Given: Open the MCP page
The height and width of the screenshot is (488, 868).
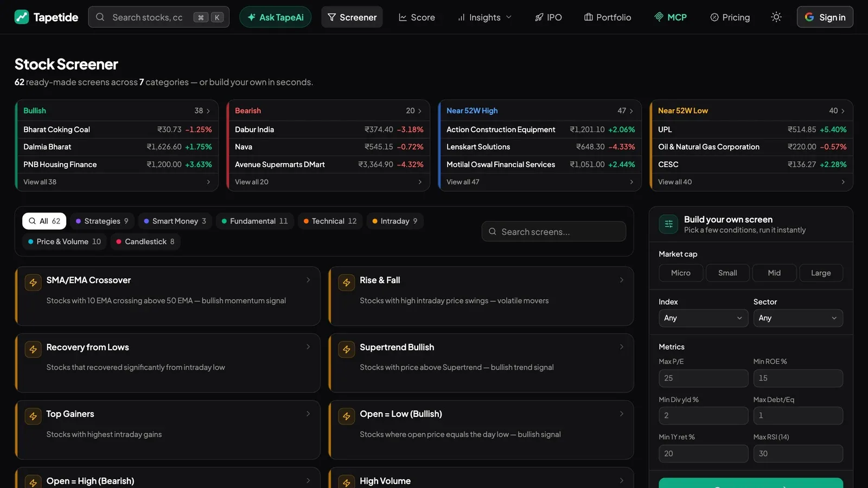Looking at the screenshot, I should 671,17.
